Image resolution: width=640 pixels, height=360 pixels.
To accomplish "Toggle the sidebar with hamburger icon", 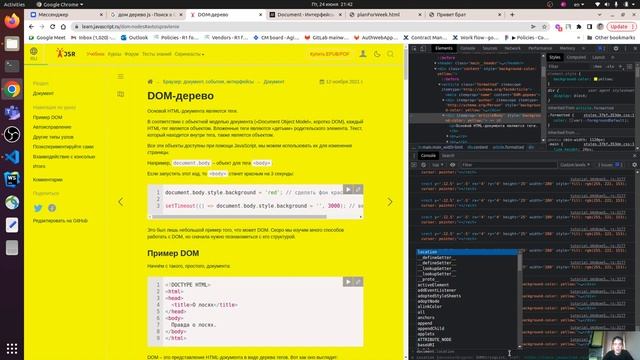I will click(120, 76).
